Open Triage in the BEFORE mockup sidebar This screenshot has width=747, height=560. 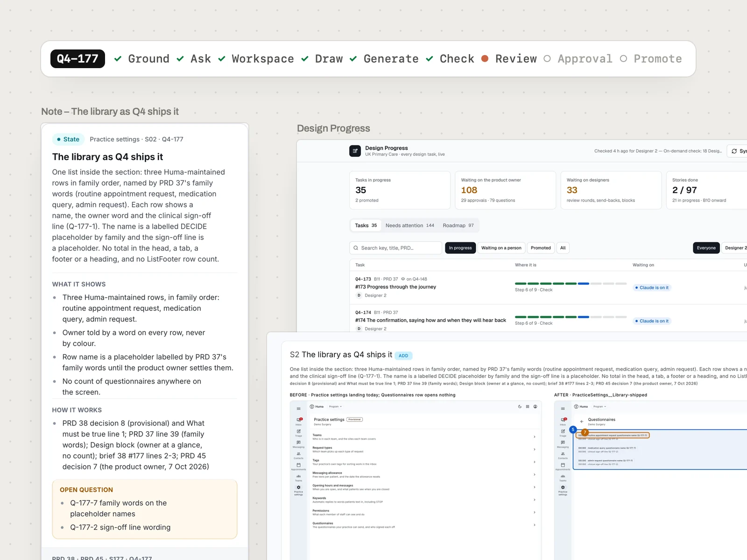[299, 433]
